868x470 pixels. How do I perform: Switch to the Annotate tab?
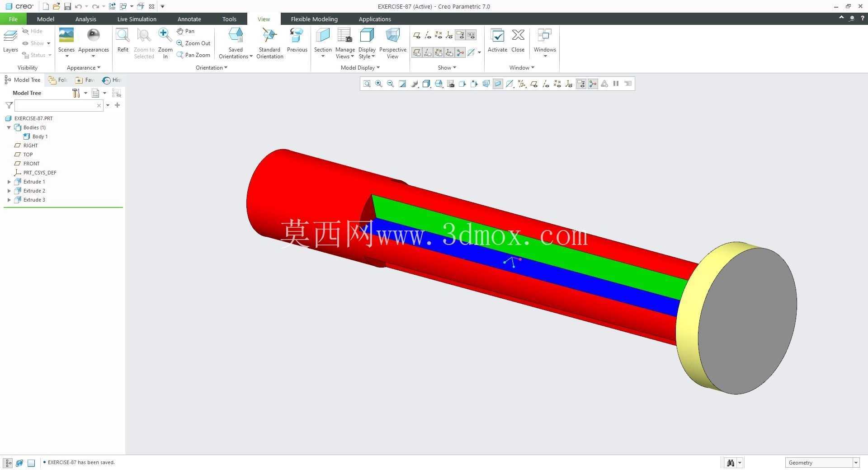[189, 19]
